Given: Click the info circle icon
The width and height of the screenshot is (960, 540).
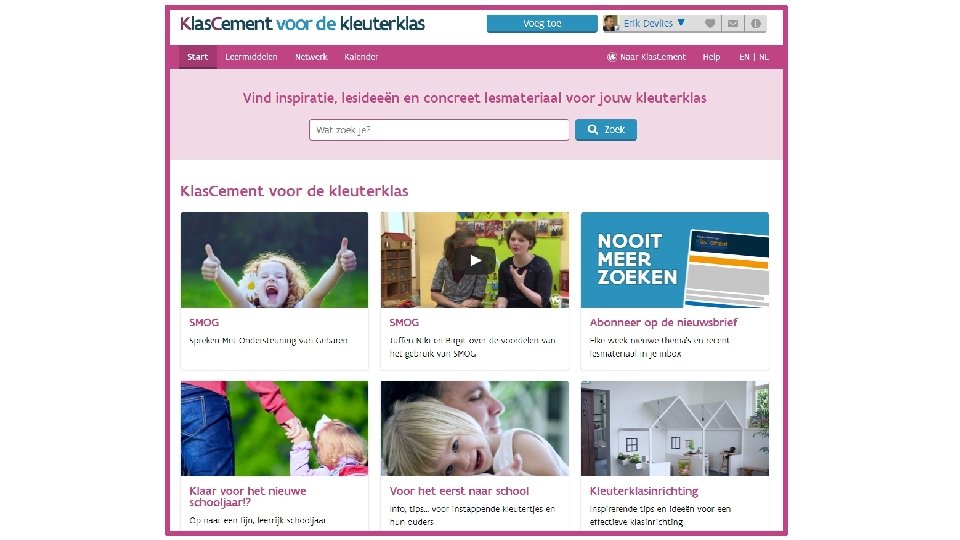Looking at the screenshot, I should (x=756, y=23).
